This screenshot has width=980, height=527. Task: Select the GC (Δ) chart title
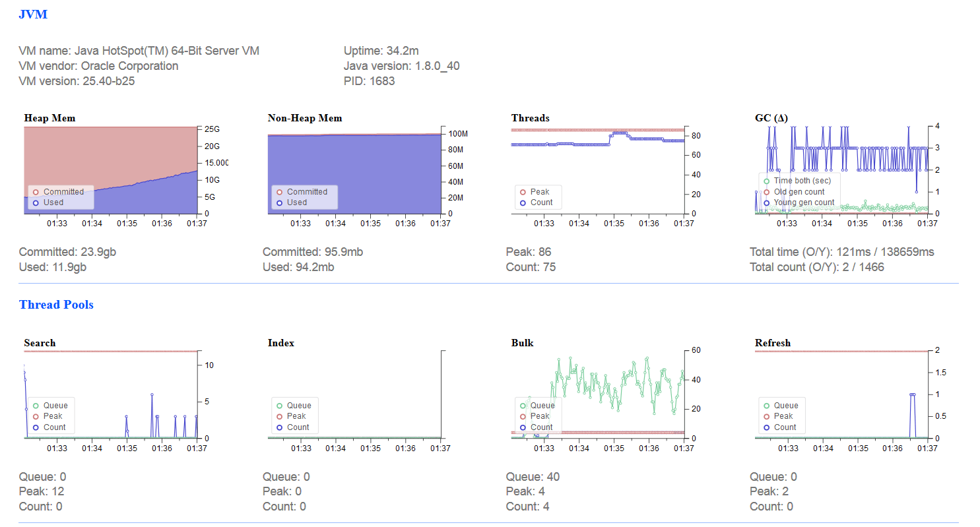point(771,118)
